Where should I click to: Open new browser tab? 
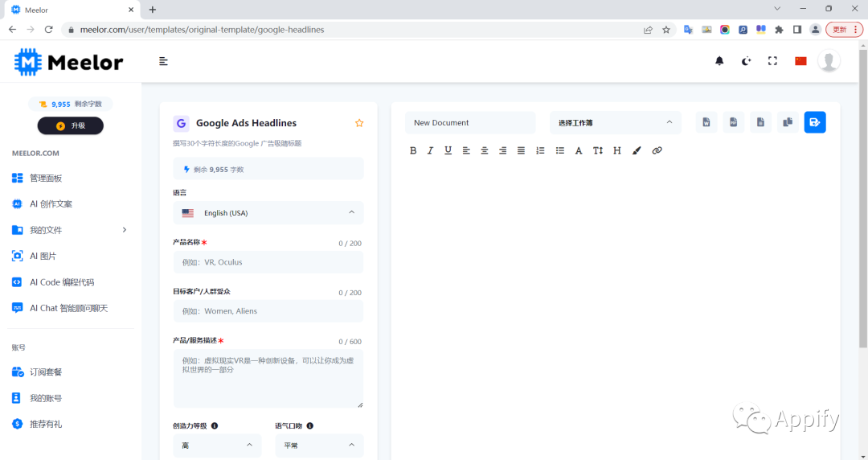point(153,10)
